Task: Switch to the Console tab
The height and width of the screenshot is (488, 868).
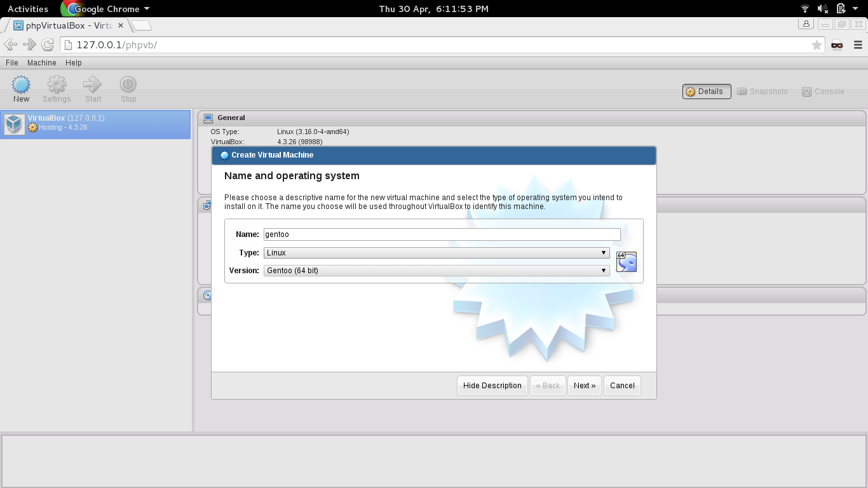Action: [823, 91]
